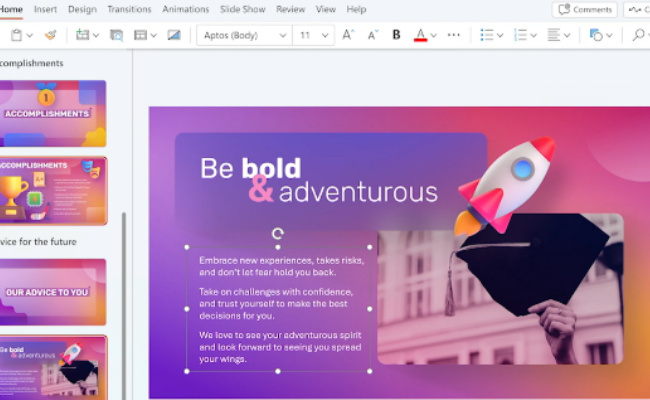The height and width of the screenshot is (400, 650).
Task: Click the red font color button
Action: 420,35
